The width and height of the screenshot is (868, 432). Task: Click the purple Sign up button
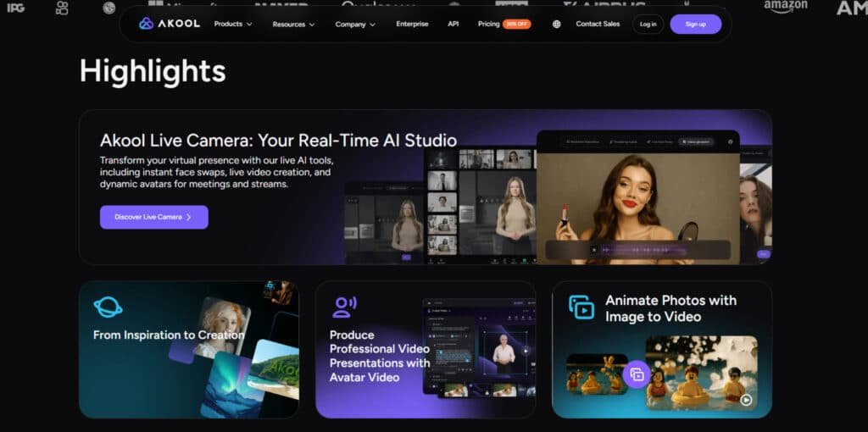click(695, 25)
